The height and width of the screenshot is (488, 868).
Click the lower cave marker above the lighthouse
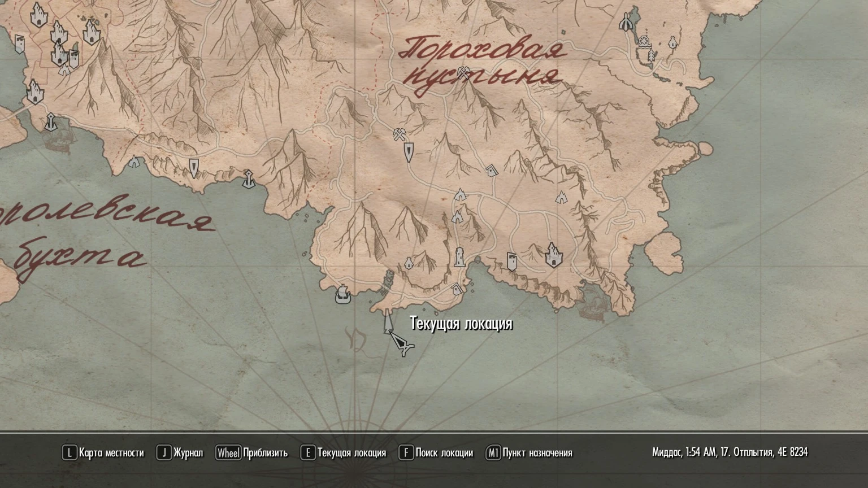pyautogui.click(x=457, y=216)
